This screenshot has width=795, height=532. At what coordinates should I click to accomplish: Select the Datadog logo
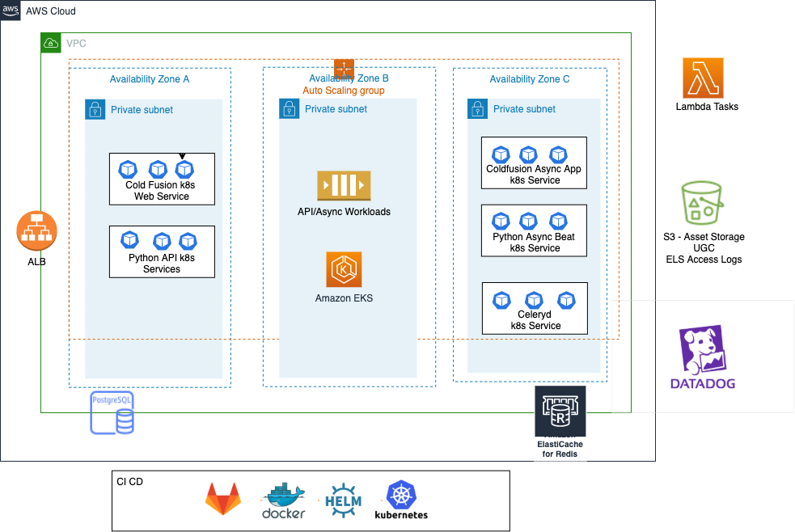pyautogui.click(x=703, y=357)
